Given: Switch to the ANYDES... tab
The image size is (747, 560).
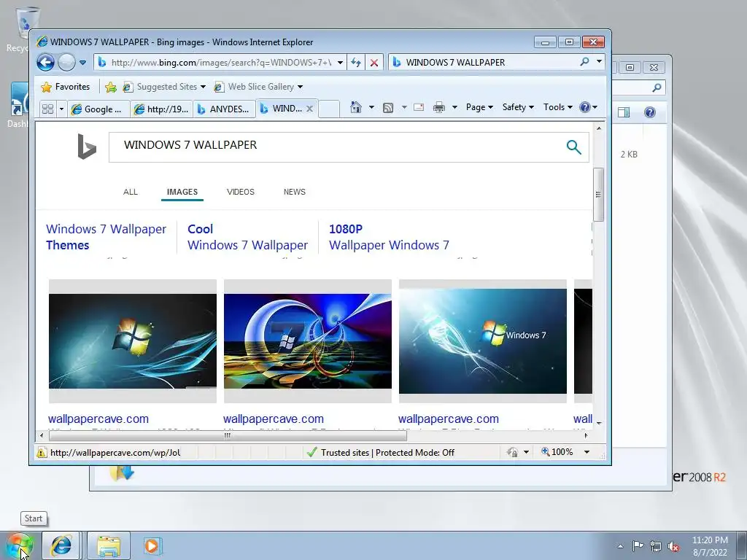Looking at the screenshot, I should pos(224,109).
